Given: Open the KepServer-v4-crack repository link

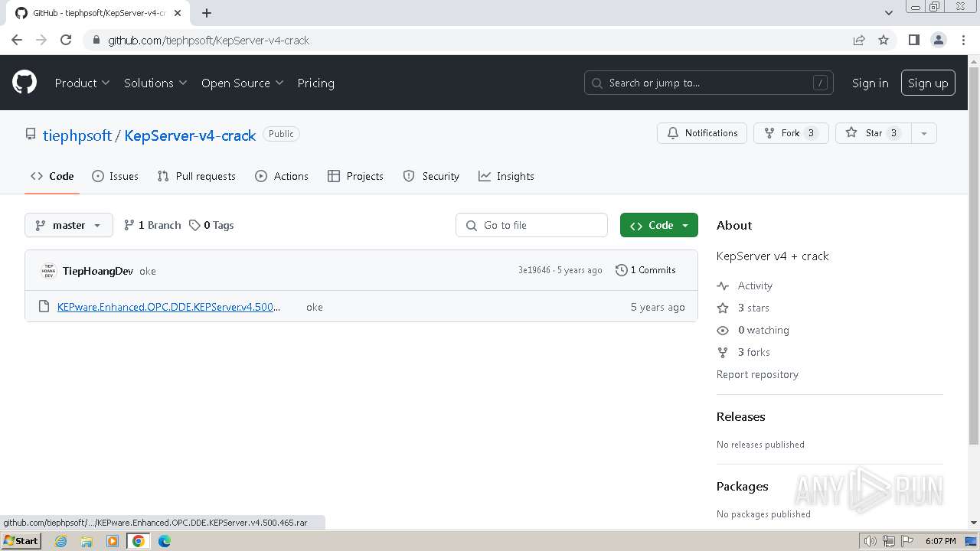Looking at the screenshot, I should [190, 135].
